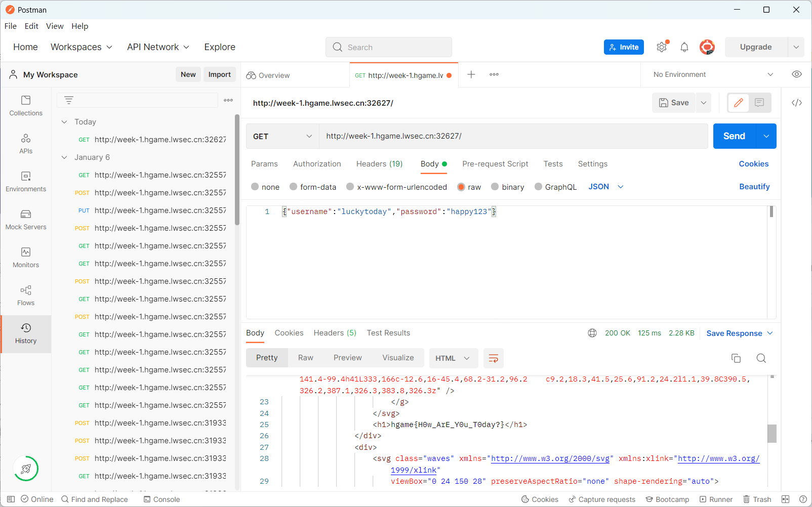The width and height of the screenshot is (812, 507).
Task: Open the Flows sidebar section
Action: [26, 295]
